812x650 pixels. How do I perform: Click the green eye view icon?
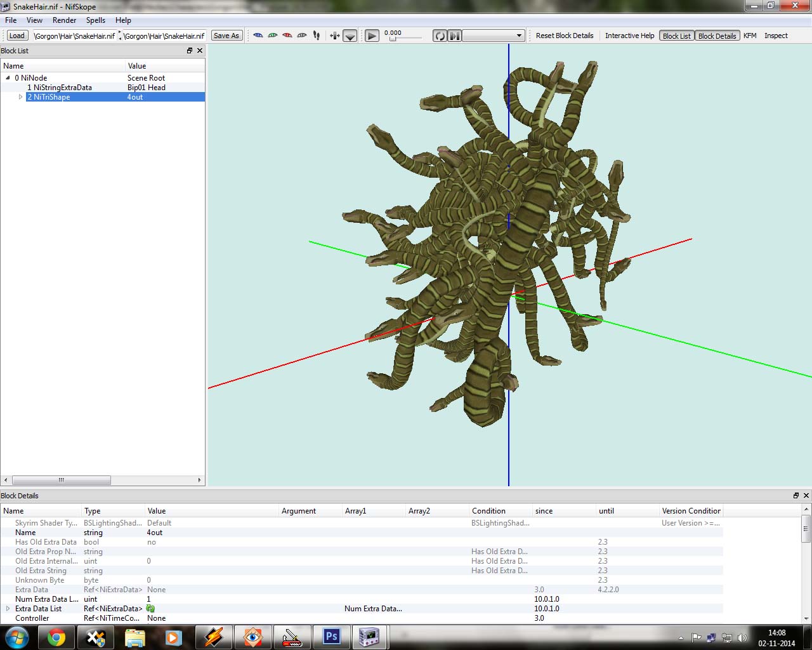coord(273,36)
